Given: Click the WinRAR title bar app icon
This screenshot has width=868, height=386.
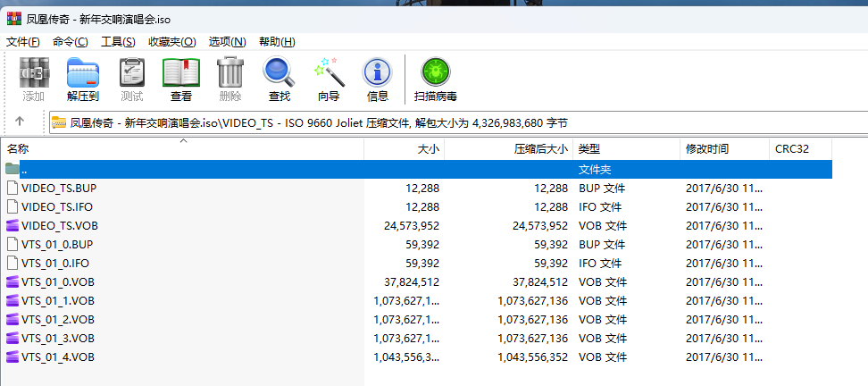Looking at the screenshot, I should [13, 18].
